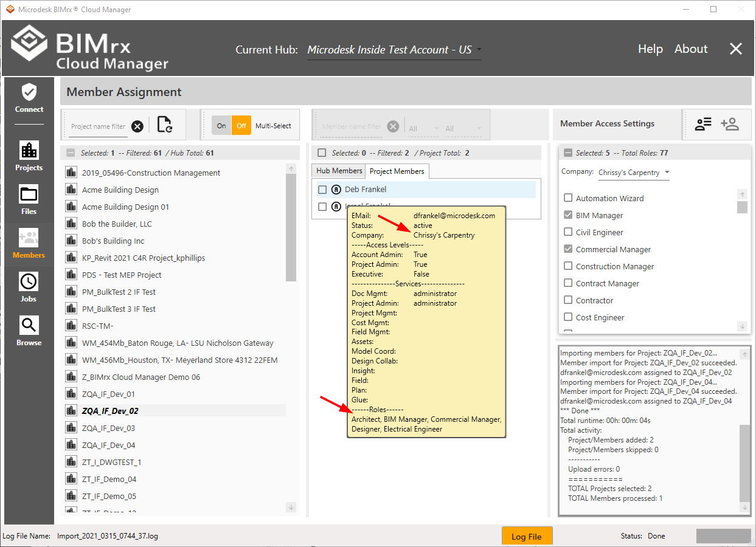The width and height of the screenshot is (756, 547).
Task: Open the Files section icon
Action: tap(29, 194)
